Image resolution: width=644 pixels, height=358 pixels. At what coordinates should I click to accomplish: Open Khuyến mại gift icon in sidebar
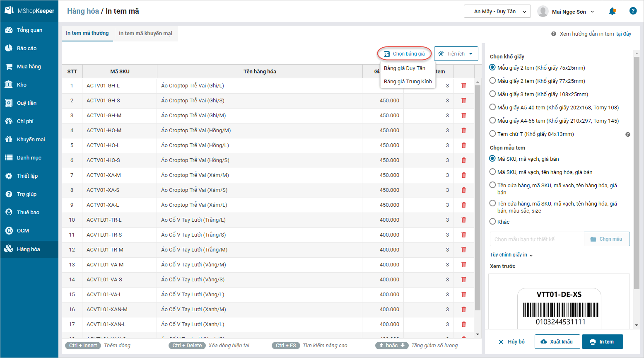pyautogui.click(x=9, y=139)
